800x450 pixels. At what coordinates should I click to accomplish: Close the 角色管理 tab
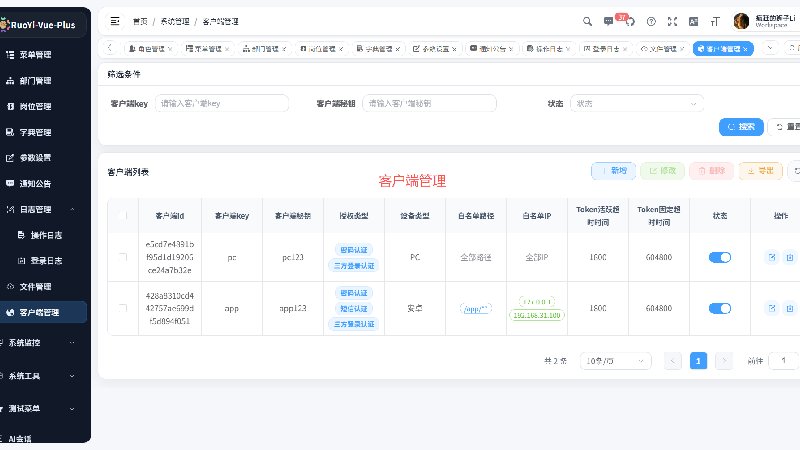170,49
